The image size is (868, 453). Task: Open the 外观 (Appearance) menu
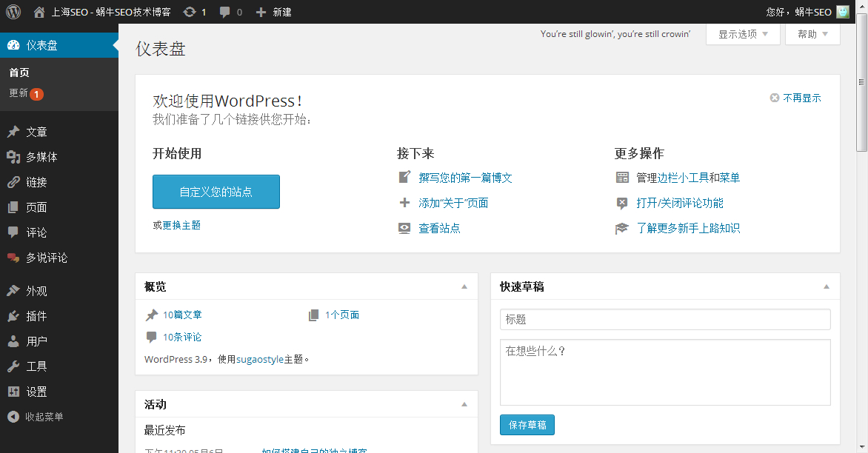(x=36, y=291)
